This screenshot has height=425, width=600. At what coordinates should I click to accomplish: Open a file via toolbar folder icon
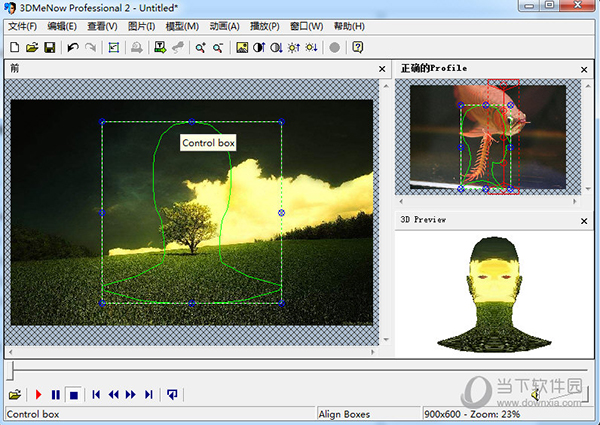click(x=32, y=47)
